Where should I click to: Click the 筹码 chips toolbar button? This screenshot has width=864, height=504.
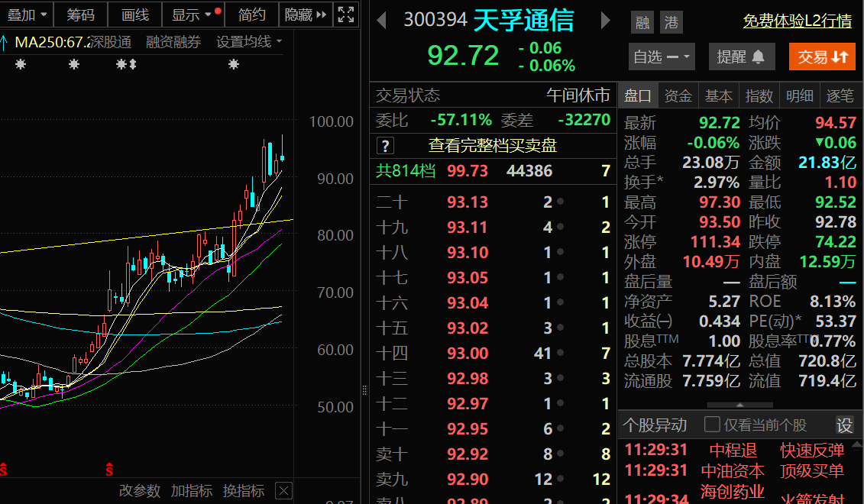[80, 15]
